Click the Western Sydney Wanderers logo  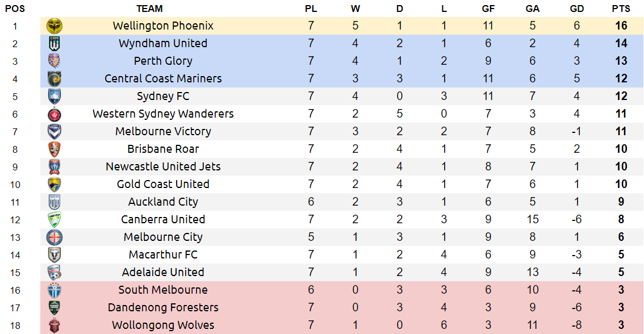(x=55, y=114)
